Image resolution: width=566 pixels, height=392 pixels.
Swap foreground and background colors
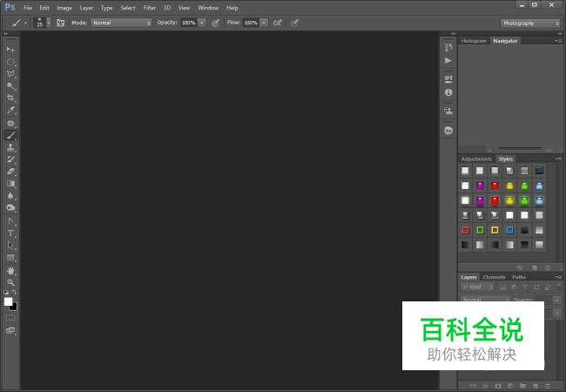(15, 292)
